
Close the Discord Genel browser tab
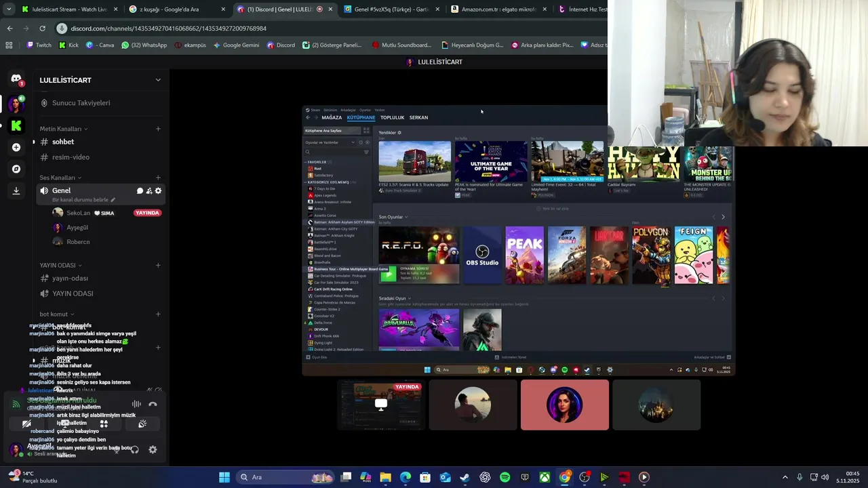330,9
